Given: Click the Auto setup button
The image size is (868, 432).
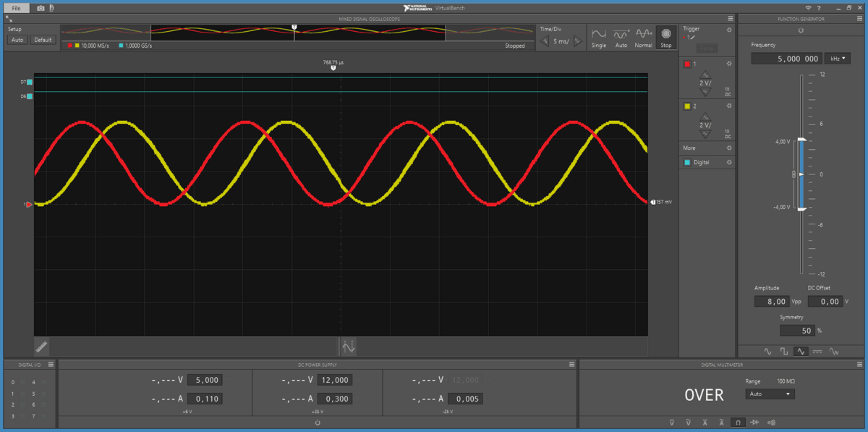Looking at the screenshot, I should tap(17, 40).
